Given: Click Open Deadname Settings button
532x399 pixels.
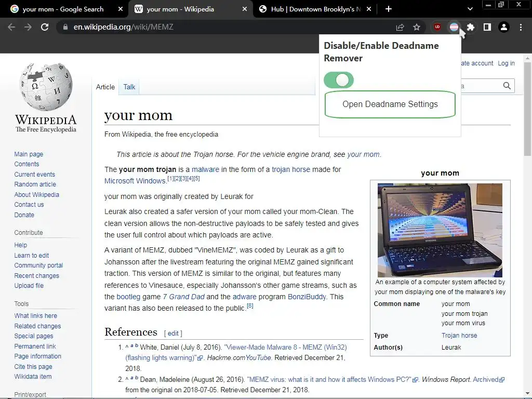Looking at the screenshot, I should [x=390, y=104].
